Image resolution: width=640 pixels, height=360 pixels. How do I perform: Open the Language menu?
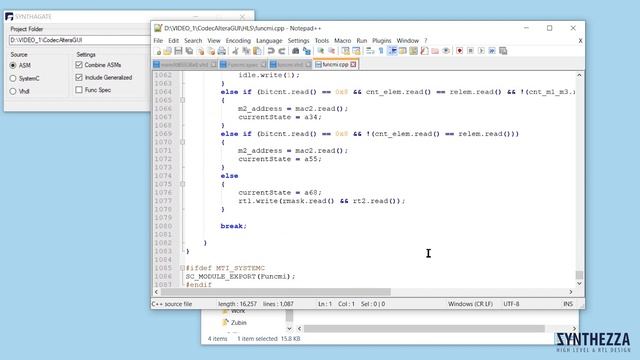pos(269,41)
